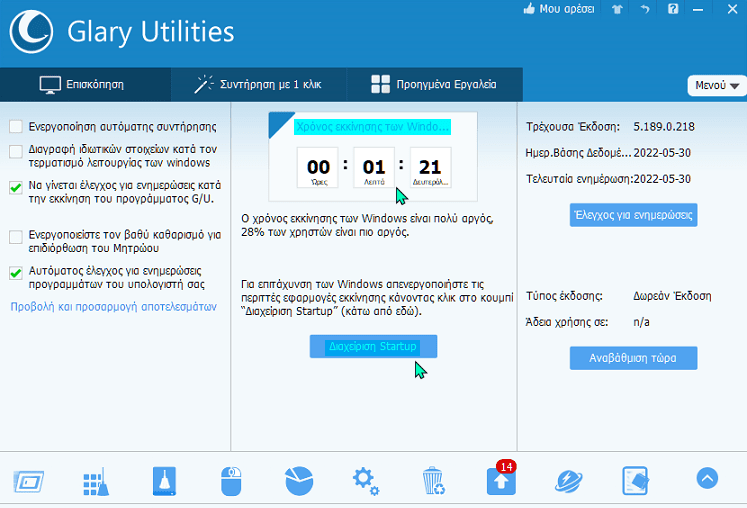
Task: Switch to Προηγμένα Εργαλεία tab
Action: [x=434, y=85]
